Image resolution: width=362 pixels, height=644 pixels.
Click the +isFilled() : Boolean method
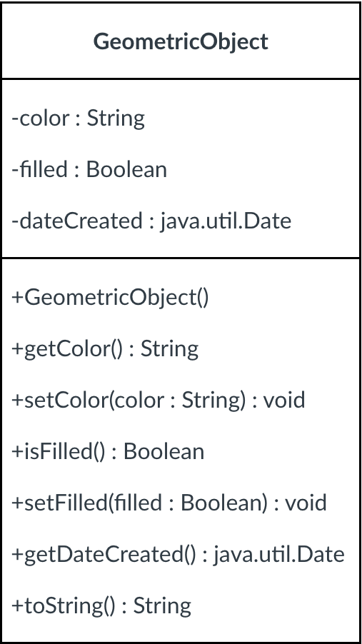108,451
